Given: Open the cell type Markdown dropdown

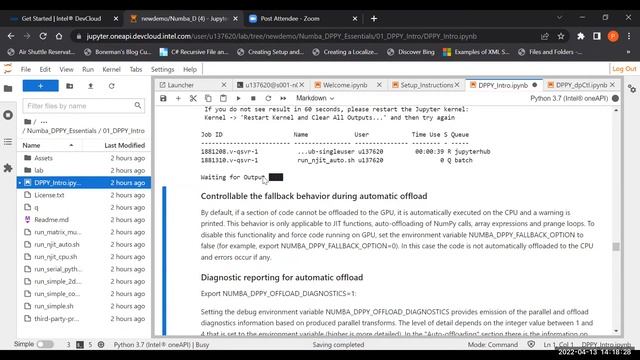Looking at the screenshot, I should coord(315,98).
